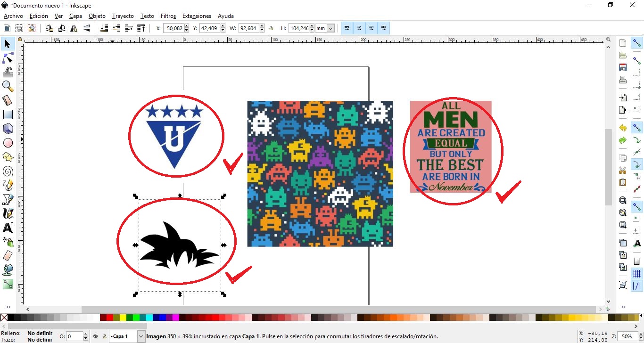Open the Filtros menu
This screenshot has height=343, width=644.
[x=168, y=16]
